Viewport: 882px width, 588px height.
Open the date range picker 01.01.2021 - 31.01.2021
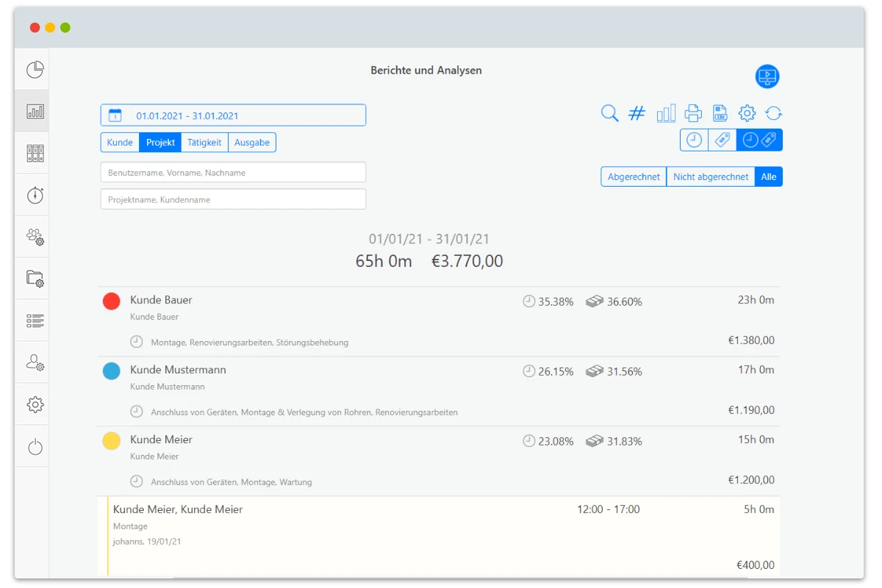tap(233, 115)
